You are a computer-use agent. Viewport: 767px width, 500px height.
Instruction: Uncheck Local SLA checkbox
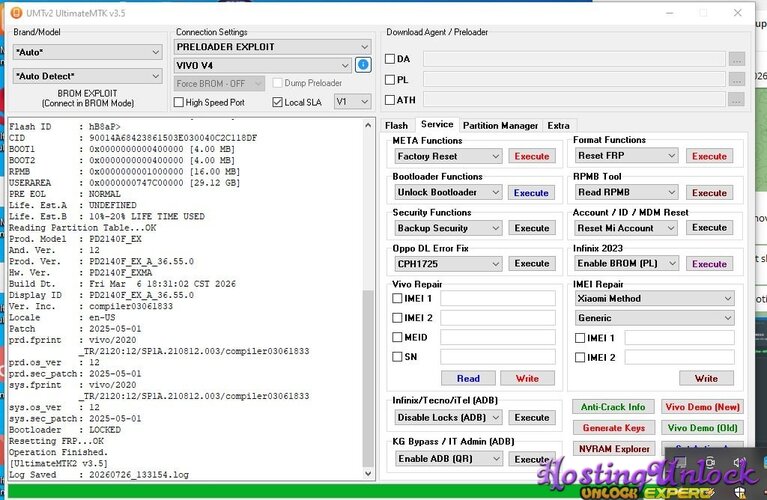click(277, 102)
